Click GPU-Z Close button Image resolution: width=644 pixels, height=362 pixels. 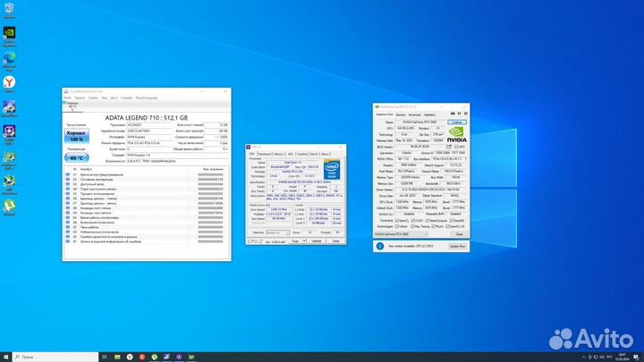pyautogui.click(x=459, y=234)
